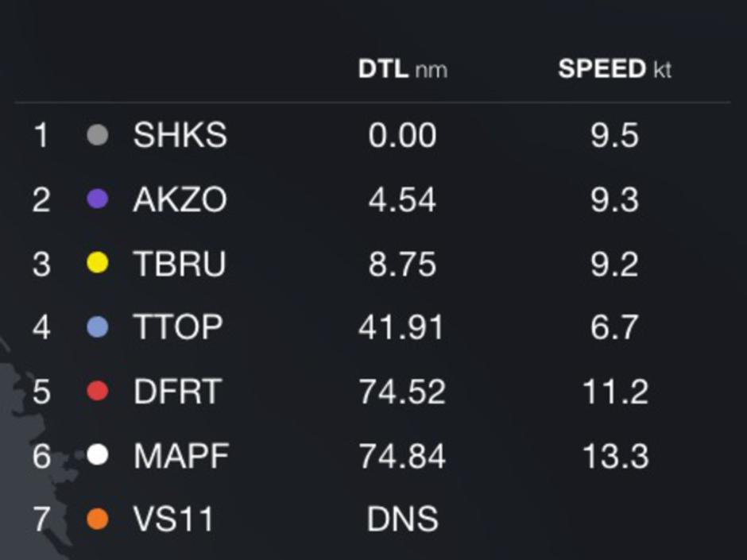
Task: Select team TBRU in the leaderboard
Action: (179, 264)
